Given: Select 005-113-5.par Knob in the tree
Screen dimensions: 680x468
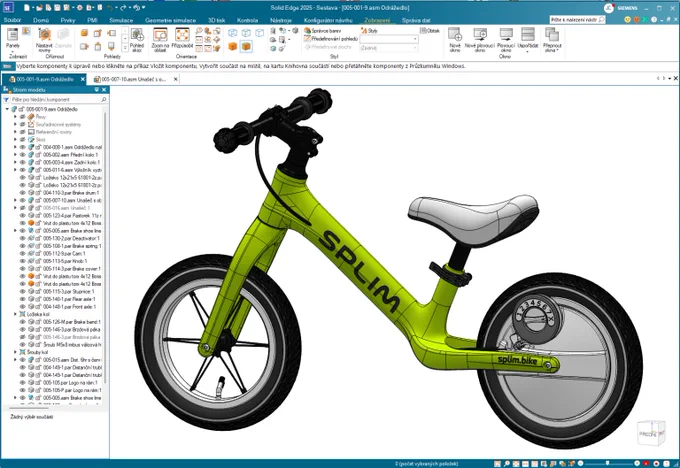Looking at the screenshot, I should pyautogui.click(x=65, y=261).
